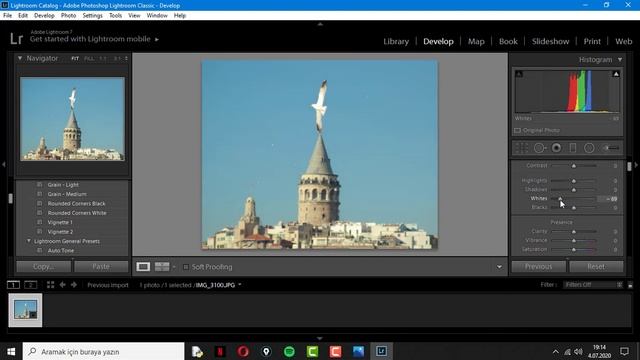The height and width of the screenshot is (360, 640).
Task: Open the Web module
Action: pyautogui.click(x=623, y=41)
